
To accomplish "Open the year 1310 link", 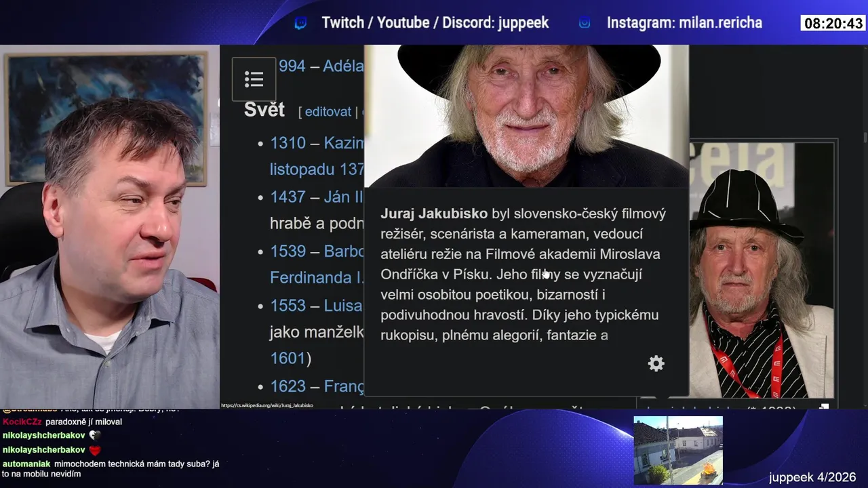I will click(x=288, y=143).
